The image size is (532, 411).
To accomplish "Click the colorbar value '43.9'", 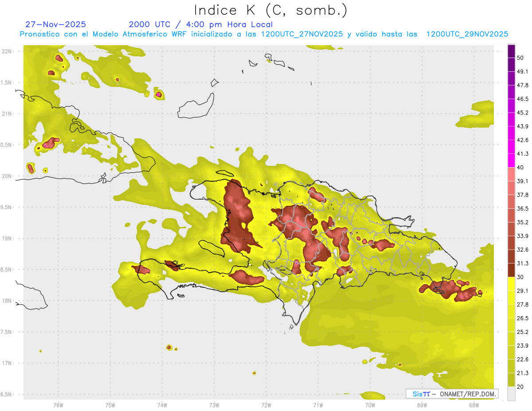I will (x=523, y=126).
